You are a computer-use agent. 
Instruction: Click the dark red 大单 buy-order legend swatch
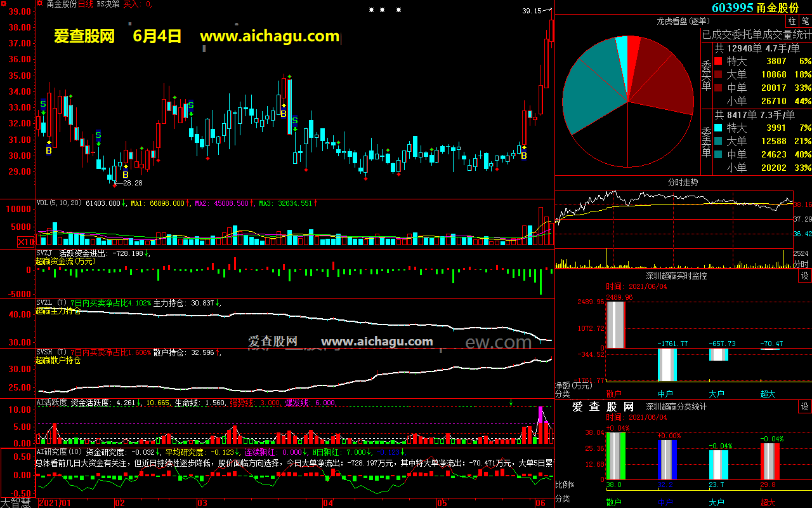click(x=718, y=74)
